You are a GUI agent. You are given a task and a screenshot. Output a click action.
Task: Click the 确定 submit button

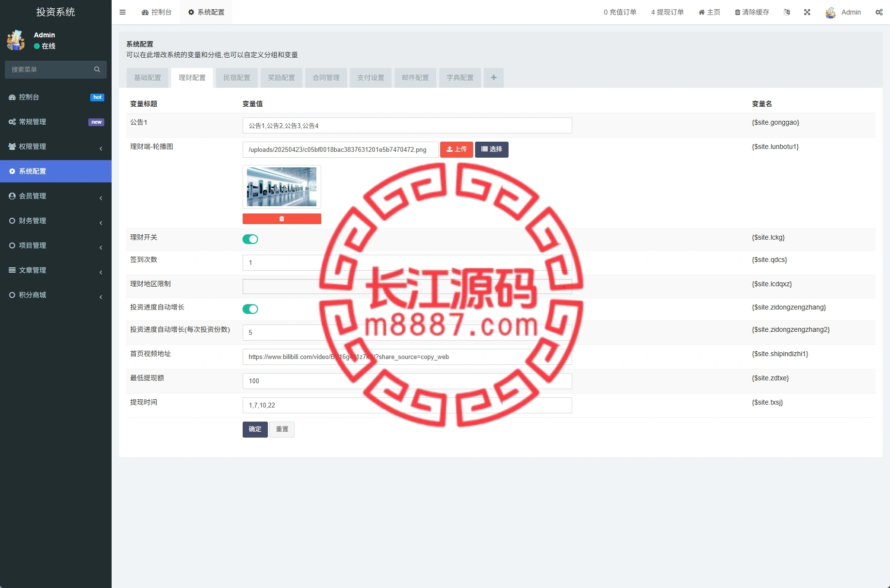pos(255,429)
